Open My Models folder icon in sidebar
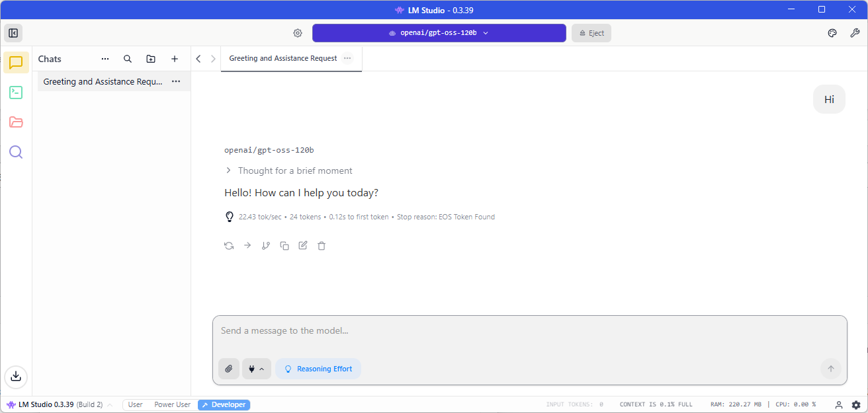 16,122
